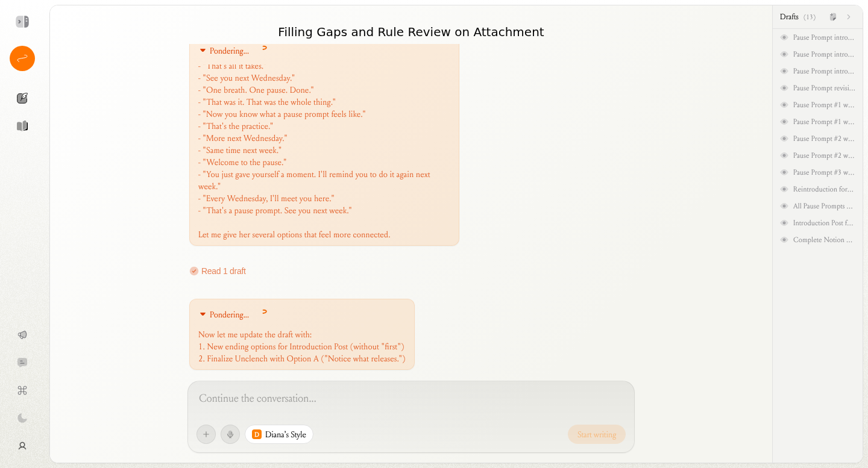The width and height of the screenshot is (868, 468).
Task: Collapse the Drafts panel using chevron
Action: [x=849, y=17]
